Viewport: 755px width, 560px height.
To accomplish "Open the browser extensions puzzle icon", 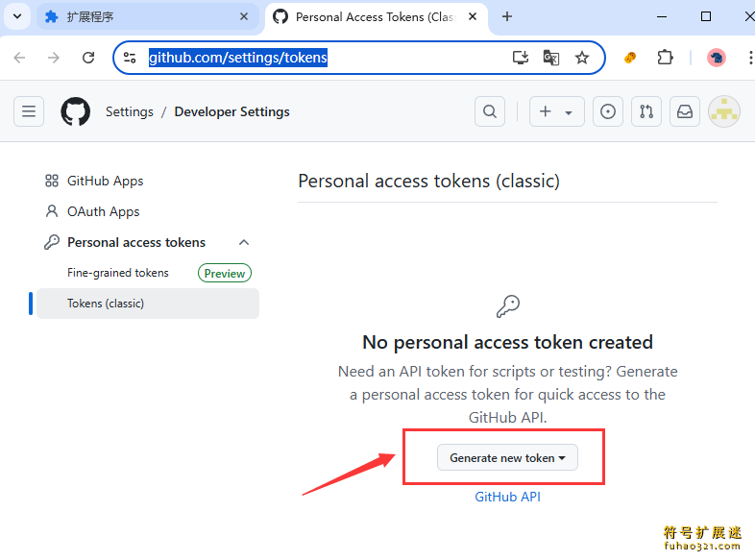I will pos(665,58).
